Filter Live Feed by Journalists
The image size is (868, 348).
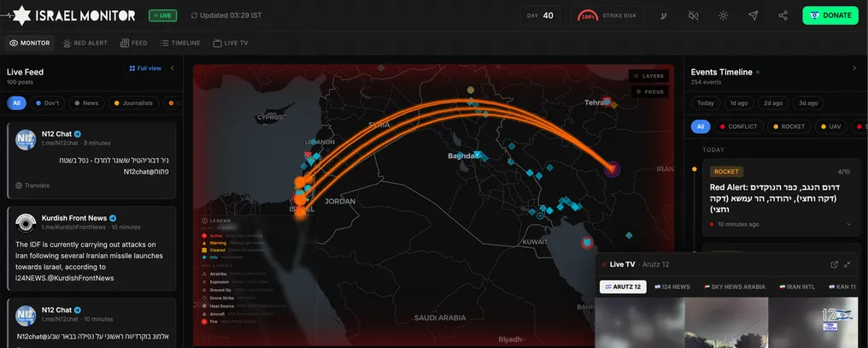133,103
